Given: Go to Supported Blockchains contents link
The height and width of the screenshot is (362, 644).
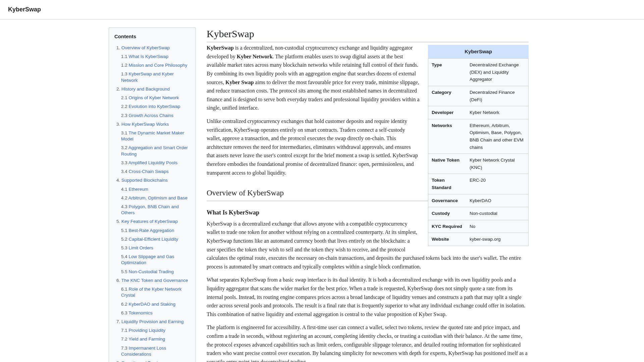Looking at the screenshot, I should [144, 180].
